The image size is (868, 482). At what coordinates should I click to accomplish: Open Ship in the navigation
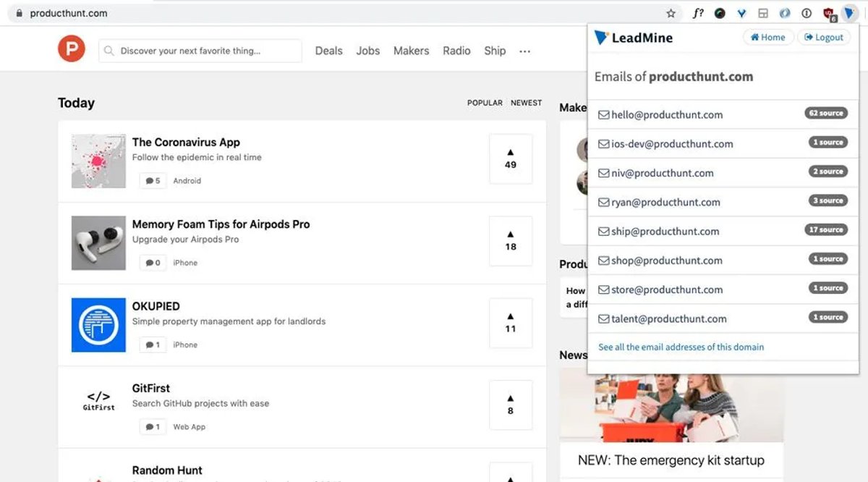495,51
